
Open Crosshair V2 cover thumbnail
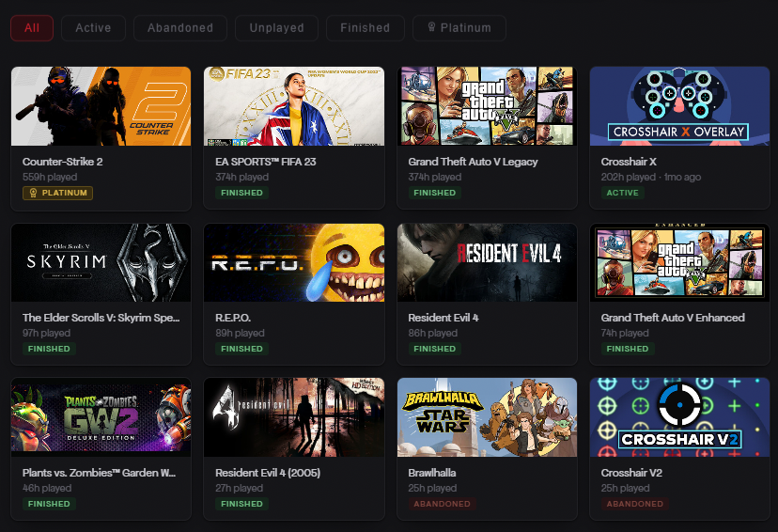(x=679, y=417)
